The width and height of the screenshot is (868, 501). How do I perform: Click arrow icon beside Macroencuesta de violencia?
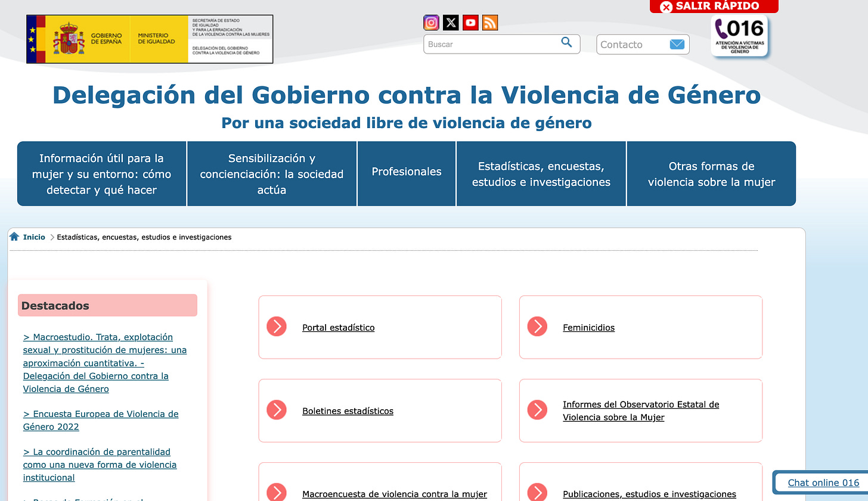[x=277, y=492]
